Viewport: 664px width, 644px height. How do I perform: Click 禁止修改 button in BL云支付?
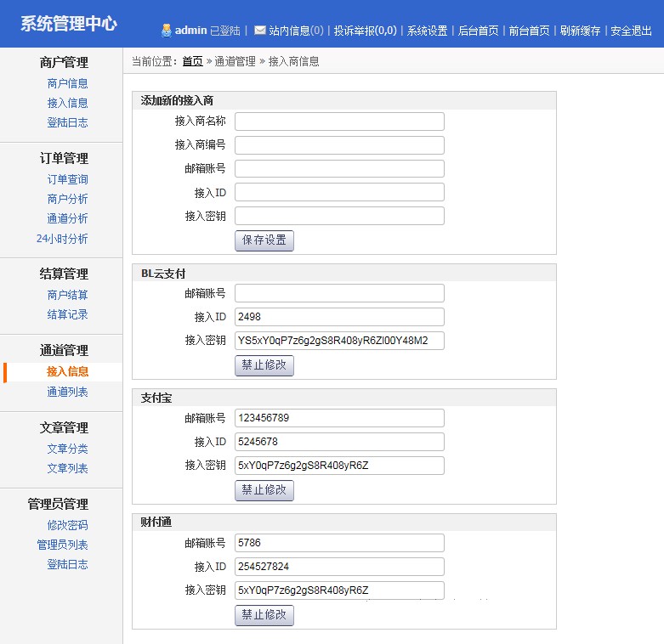(264, 365)
